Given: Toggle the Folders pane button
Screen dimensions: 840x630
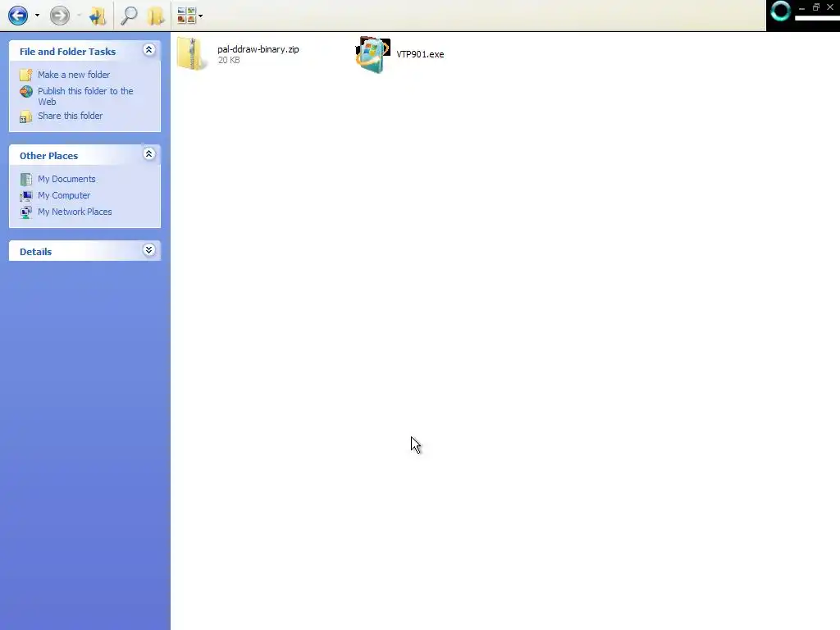Looking at the screenshot, I should [156, 16].
